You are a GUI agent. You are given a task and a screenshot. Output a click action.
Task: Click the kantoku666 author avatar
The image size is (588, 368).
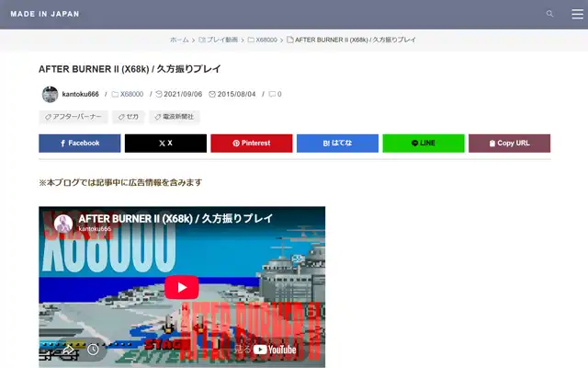[x=50, y=94]
